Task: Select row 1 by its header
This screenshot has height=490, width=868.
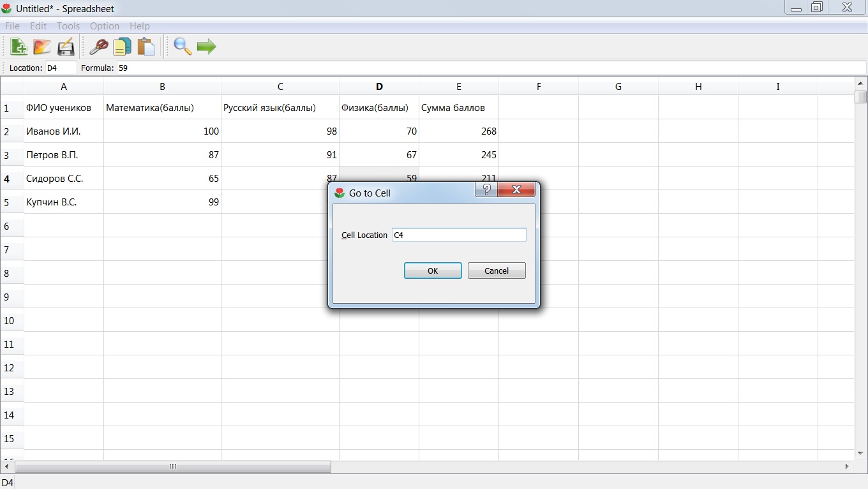Action: [x=12, y=108]
